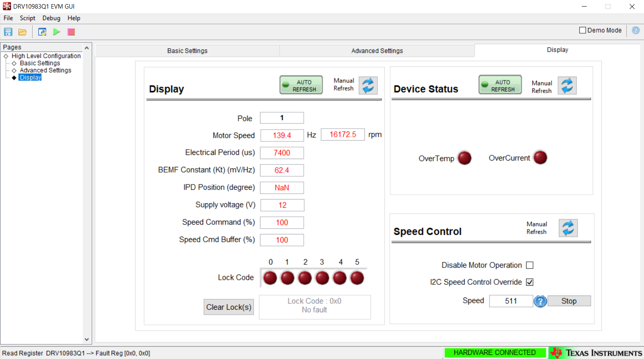Screen dimensions: 644x359
Task: Open the Help menu
Action: (74, 18)
